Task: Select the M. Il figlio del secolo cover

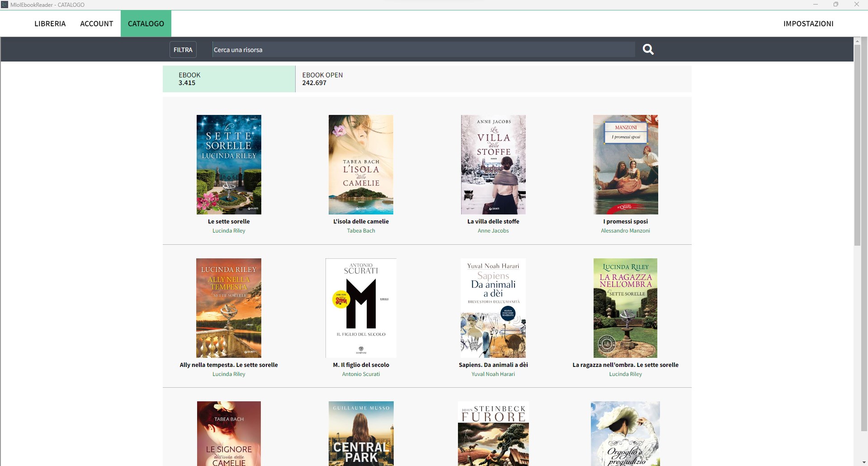Action: (x=361, y=308)
